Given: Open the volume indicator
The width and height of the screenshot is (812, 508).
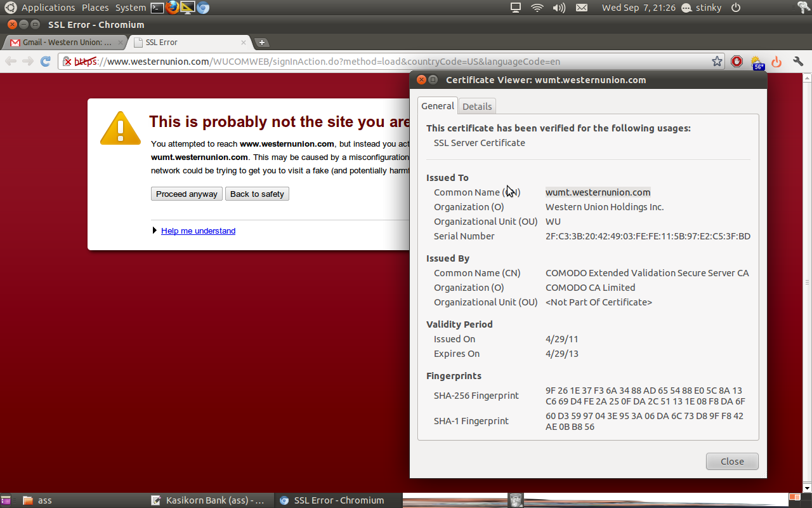Looking at the screenshot, I should click(x=559, y=8).
